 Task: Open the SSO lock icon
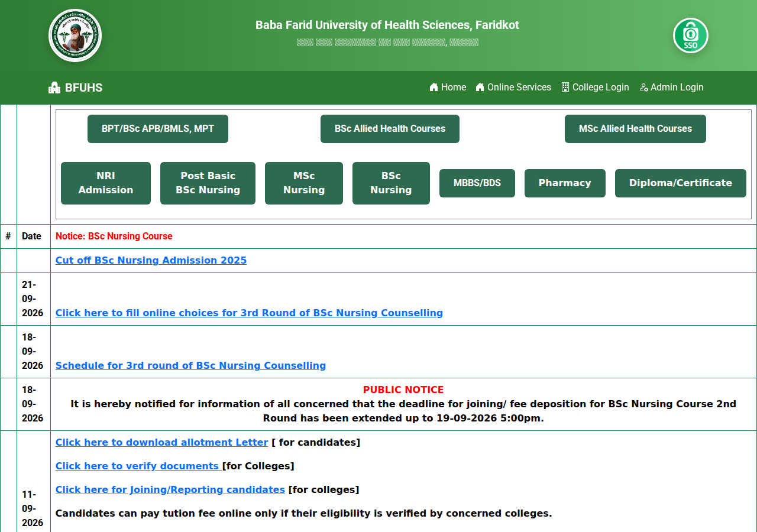click(x=691, y=35)
